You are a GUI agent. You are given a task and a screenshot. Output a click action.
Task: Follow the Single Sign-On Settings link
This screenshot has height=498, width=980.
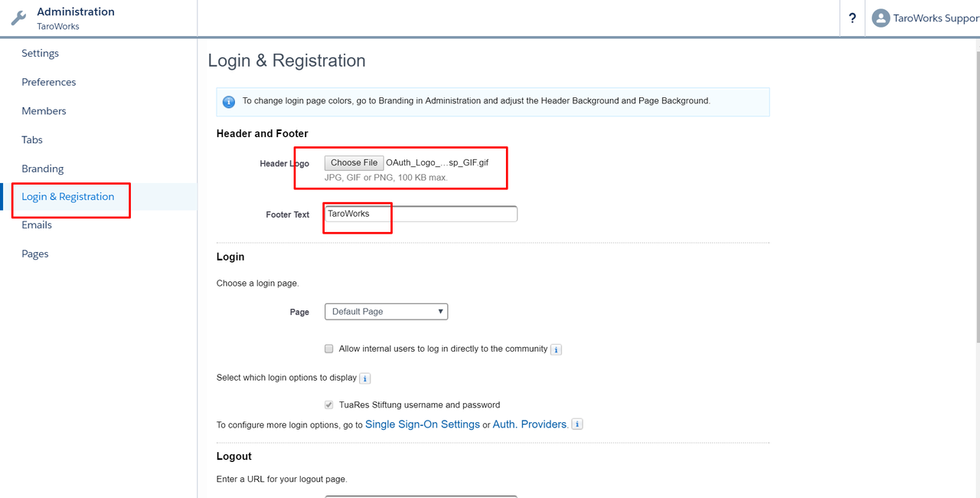pos(423,424)
